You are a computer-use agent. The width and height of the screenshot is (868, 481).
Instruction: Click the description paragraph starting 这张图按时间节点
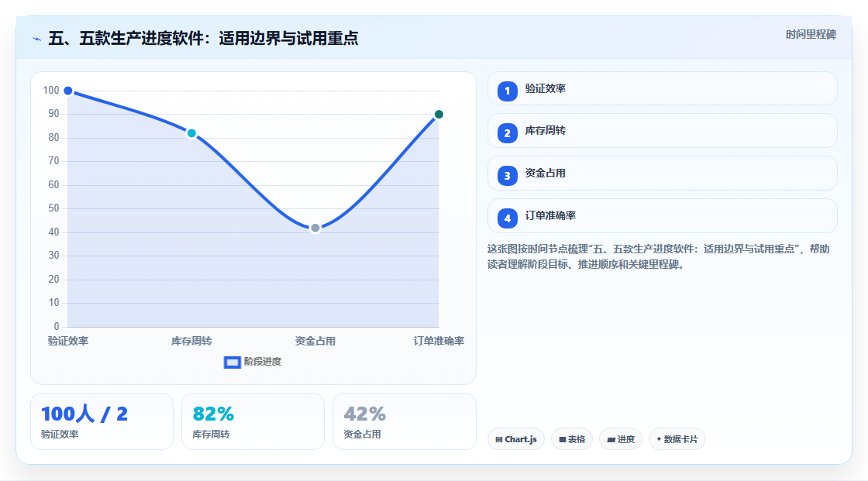[658, 257]
